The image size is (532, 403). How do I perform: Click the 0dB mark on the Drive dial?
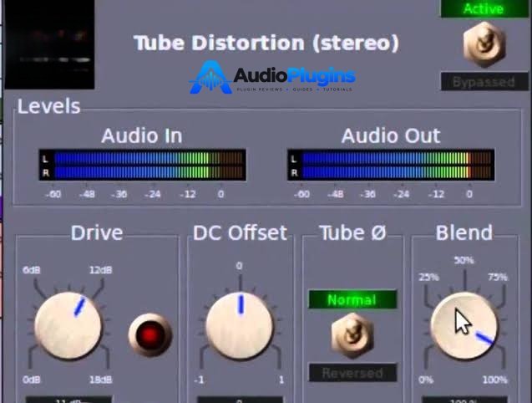31,380
